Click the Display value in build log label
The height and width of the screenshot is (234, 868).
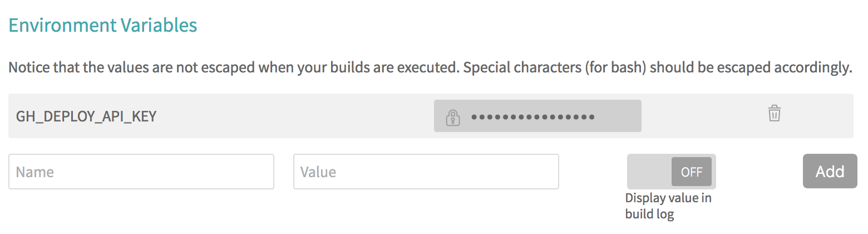pyautogui.click(x=668, y=206)
